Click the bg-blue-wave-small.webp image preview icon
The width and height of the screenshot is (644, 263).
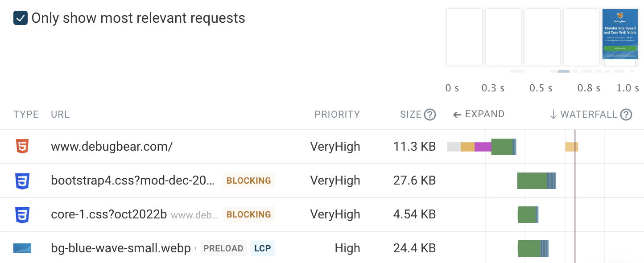click(22, 248)
